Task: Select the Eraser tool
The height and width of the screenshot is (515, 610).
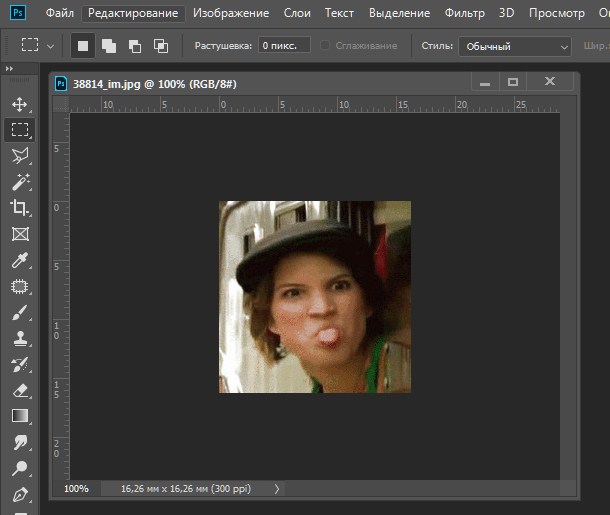Action: point(19,391)
